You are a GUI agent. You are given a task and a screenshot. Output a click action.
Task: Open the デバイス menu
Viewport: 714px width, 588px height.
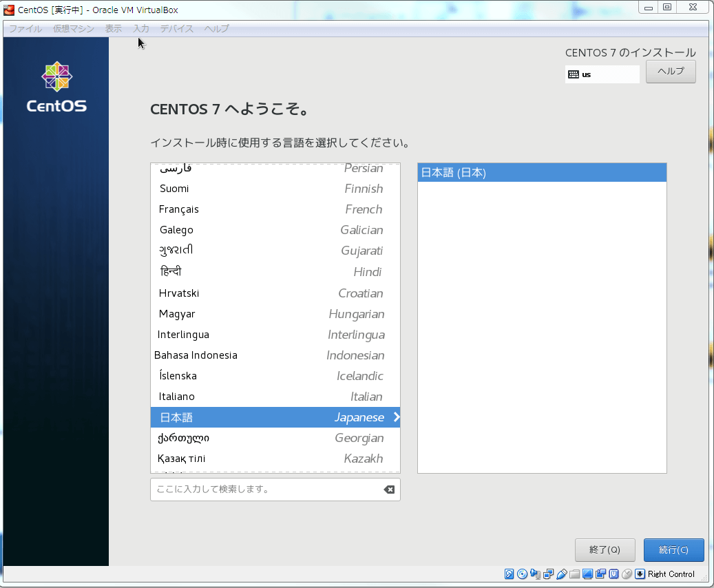coord(178,29)
